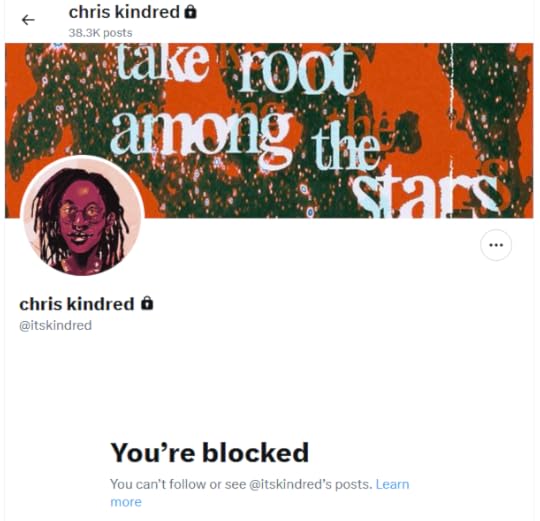Viewport: 540px width, 521px height.
Task: Click the '38.3K posts' count
Action: click(x=100, y=33)
